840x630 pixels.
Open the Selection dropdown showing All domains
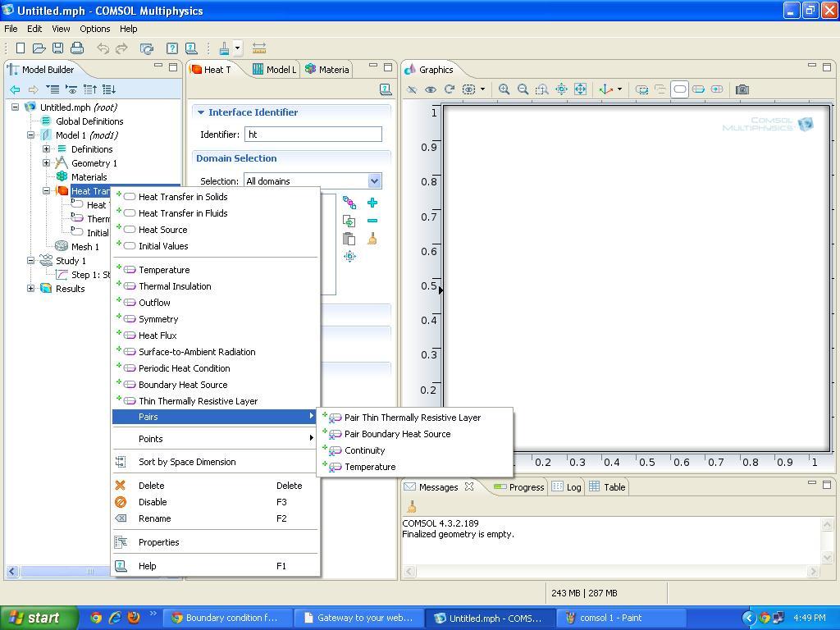(374, 181)
